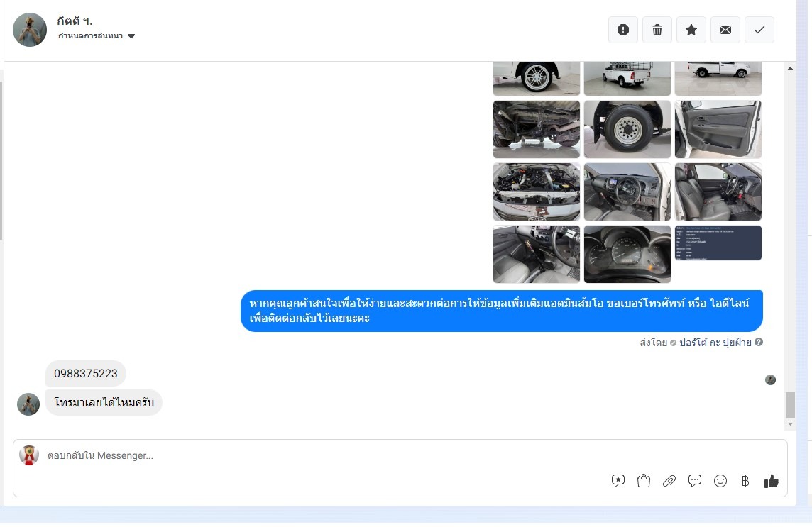Click the seen-by small avatar indicator
Image resolution: width=812 pixels, height=527 pixels.
click(x=771, y=380)
